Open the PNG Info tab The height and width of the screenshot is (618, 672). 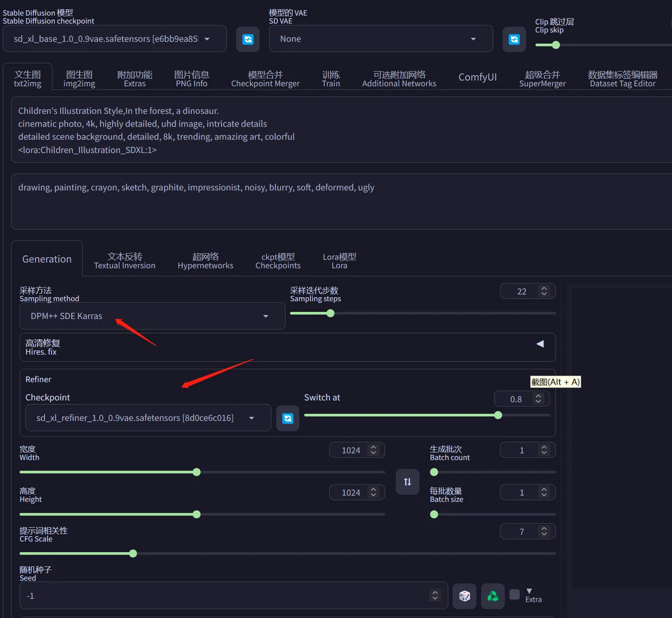coord(191,79)
